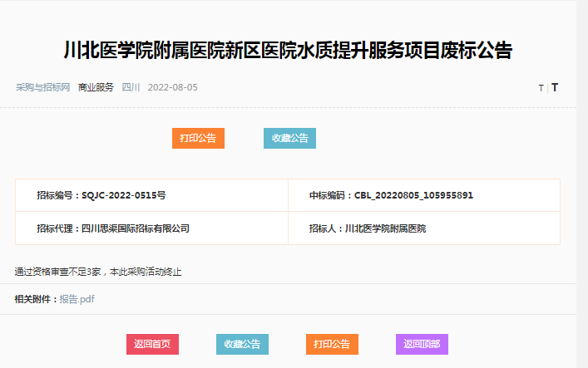Open the 采购与招标网 source link

[42, 87]
